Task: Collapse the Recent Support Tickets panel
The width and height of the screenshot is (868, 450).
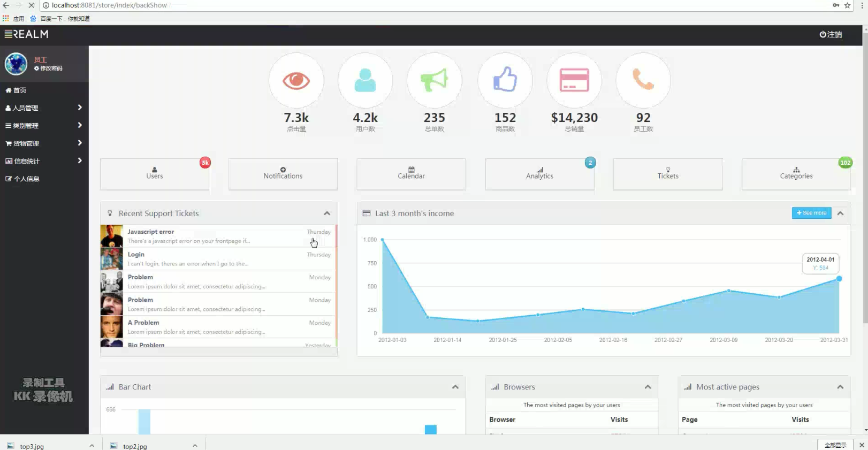Action: pyautogui.click(x=327, y=213)
